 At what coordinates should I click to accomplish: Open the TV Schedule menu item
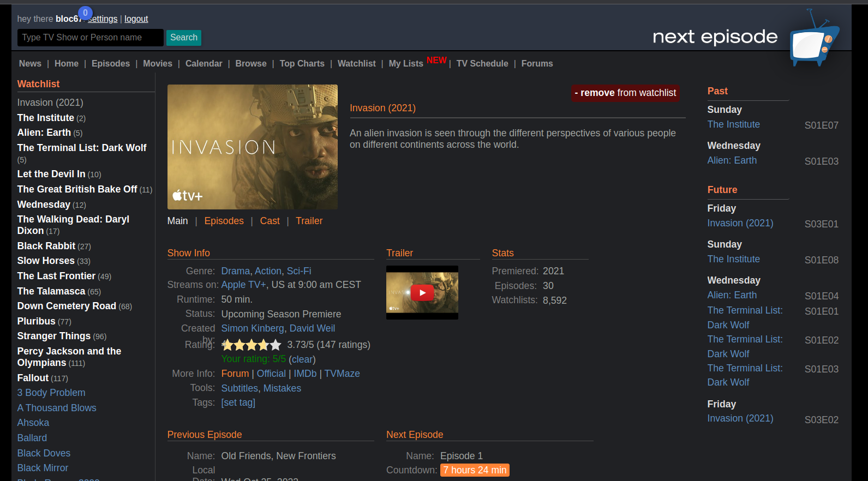[x=482, y=64]
